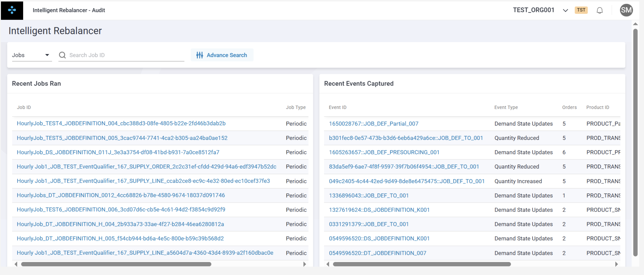
Task: Click the Job ID column header
Action: click(x=24, y=107)
